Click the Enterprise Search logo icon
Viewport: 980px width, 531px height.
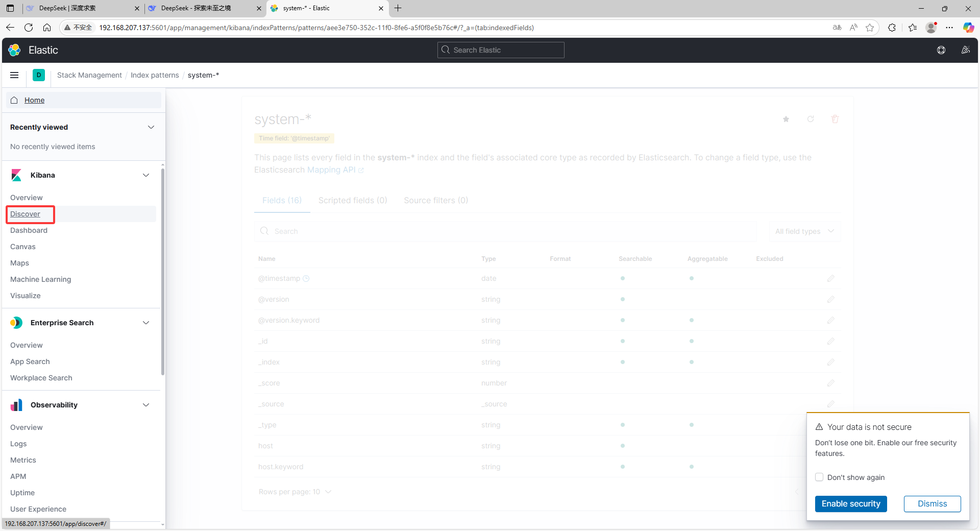click(x=16, y=323)
